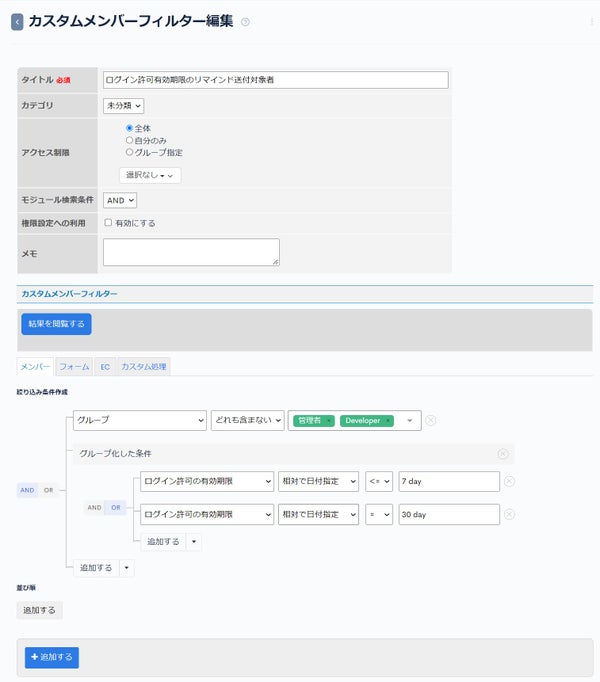Viewport: 600px width, 682px height.
Task: Select the 自分のみ radio button
Action: pos(129,140)
